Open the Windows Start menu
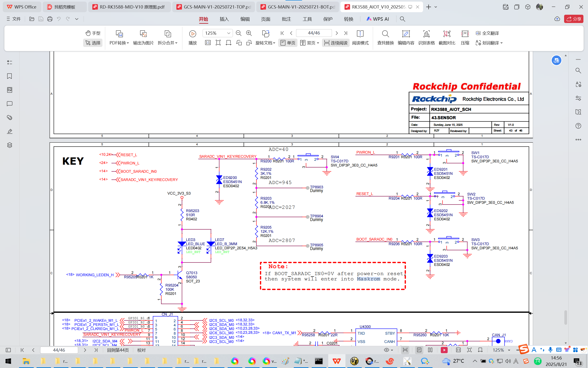588x368 pixels. coord(8,361)
